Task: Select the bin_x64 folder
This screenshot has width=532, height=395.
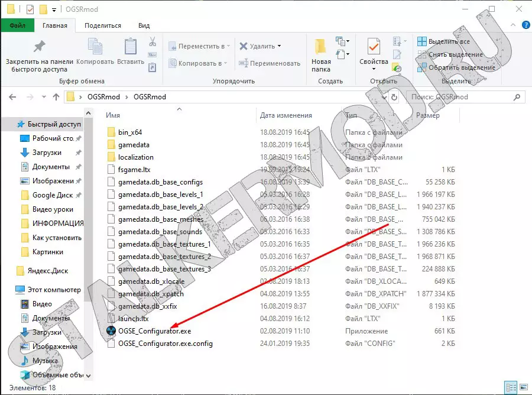Action: point(130,132)
